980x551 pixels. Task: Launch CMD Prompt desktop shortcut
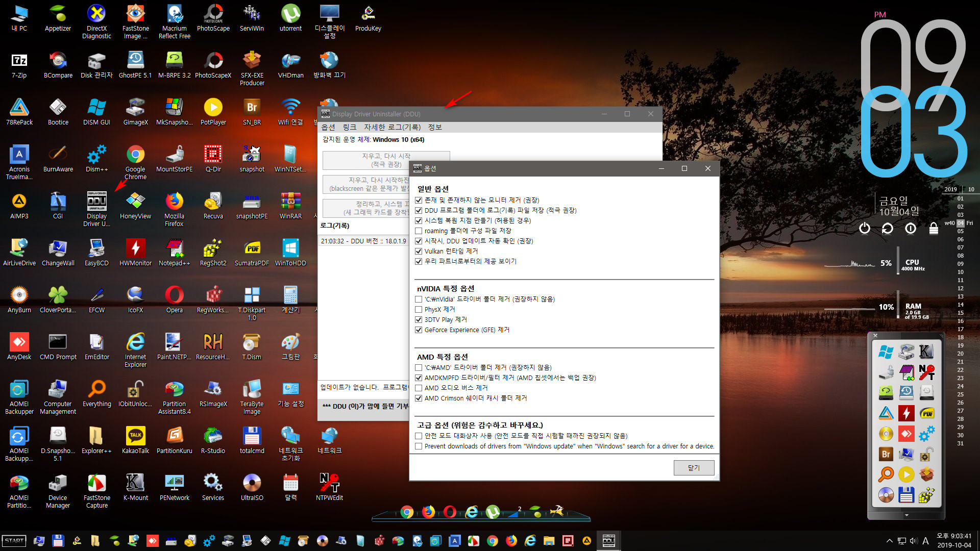(x=58, y=346)
